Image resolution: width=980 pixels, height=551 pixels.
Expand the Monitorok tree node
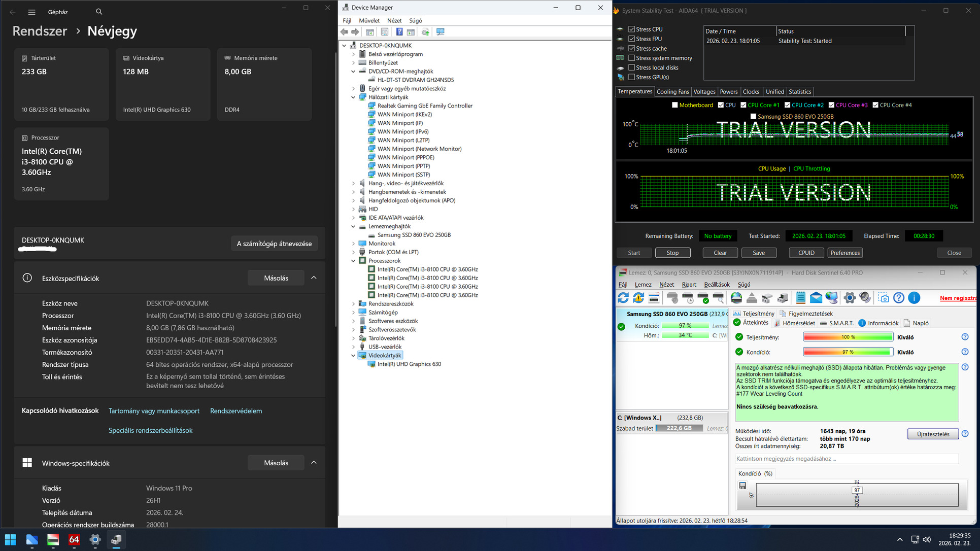point(354,244)
